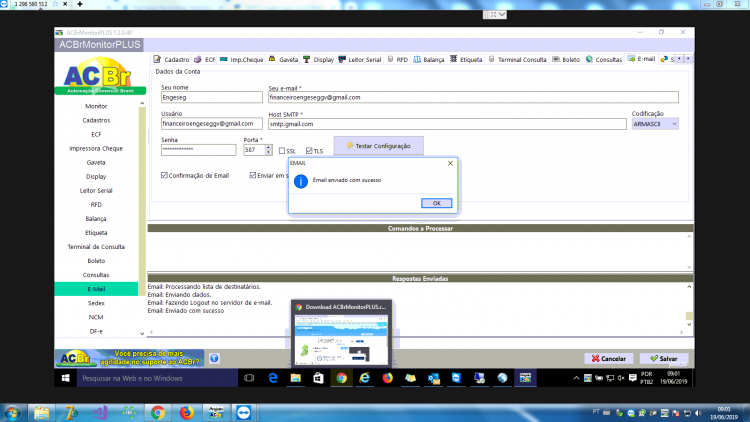The image size is (750, 422).
Task: Click OK in the EMAIL dialog
Action: point(436,203)
